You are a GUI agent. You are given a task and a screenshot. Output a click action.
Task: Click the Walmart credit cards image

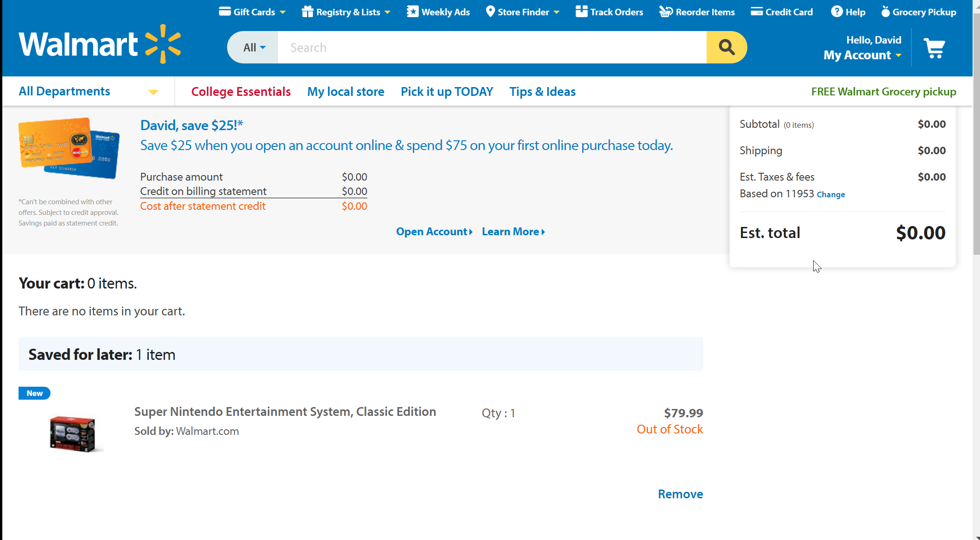point(69,148)
